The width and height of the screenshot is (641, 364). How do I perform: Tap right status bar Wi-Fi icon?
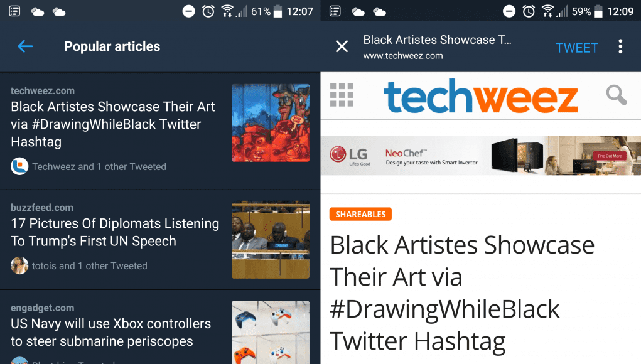[x=548, y=11]
